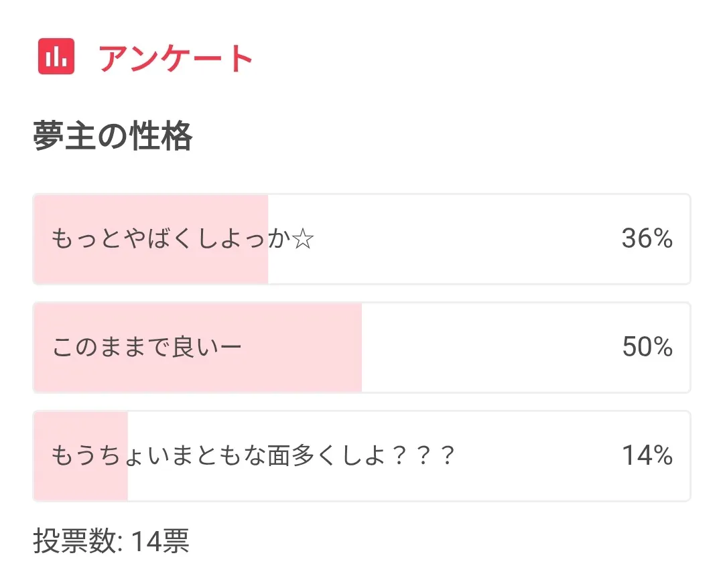Click the empty white area of the 36% bar
This screenshot has width=723, height=588.
click(x=456, y=238)
